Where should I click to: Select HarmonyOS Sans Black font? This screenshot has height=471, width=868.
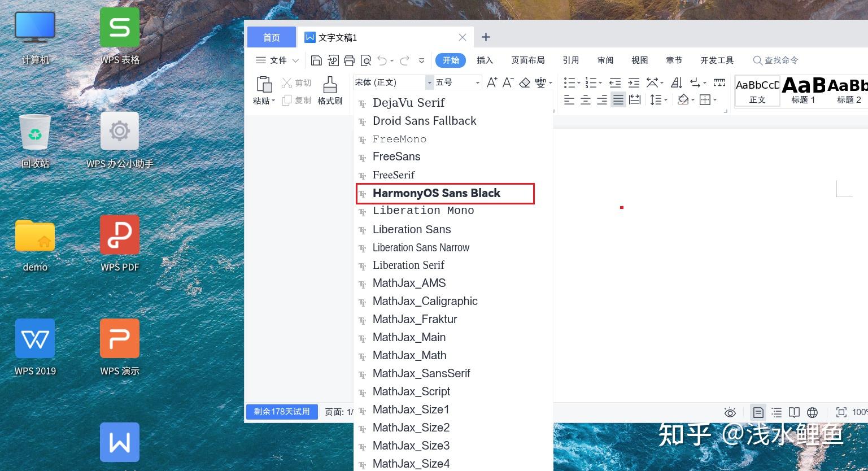[x=445, y=193]
